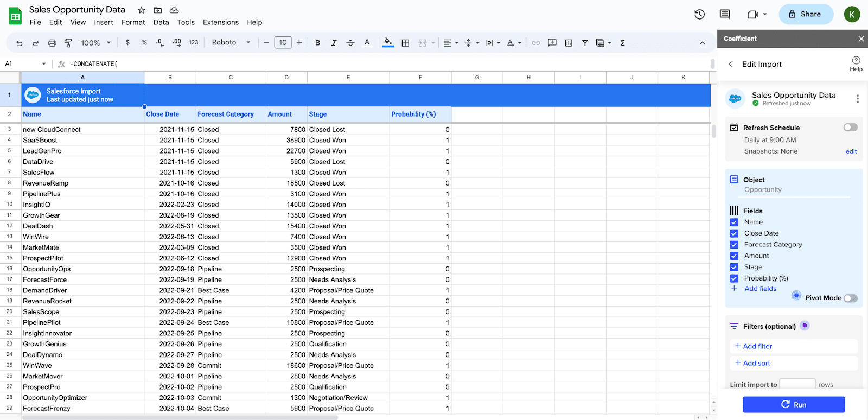
Task: Star the Sales Opportunity Data document
Action: [142, 10]
